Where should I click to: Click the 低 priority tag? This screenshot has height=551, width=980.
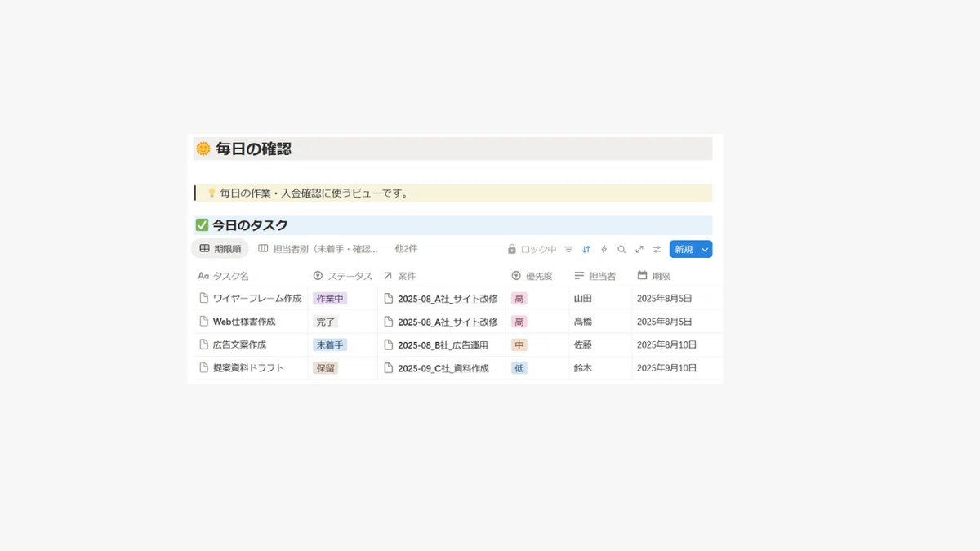pyautogui.click(x=519, y=368)
